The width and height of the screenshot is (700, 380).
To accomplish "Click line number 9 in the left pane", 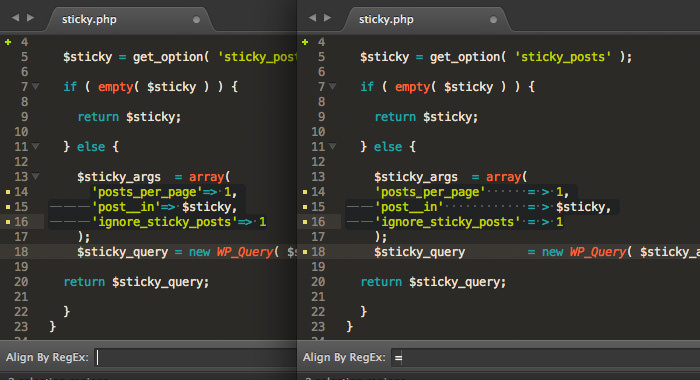I will click(24, 117).
